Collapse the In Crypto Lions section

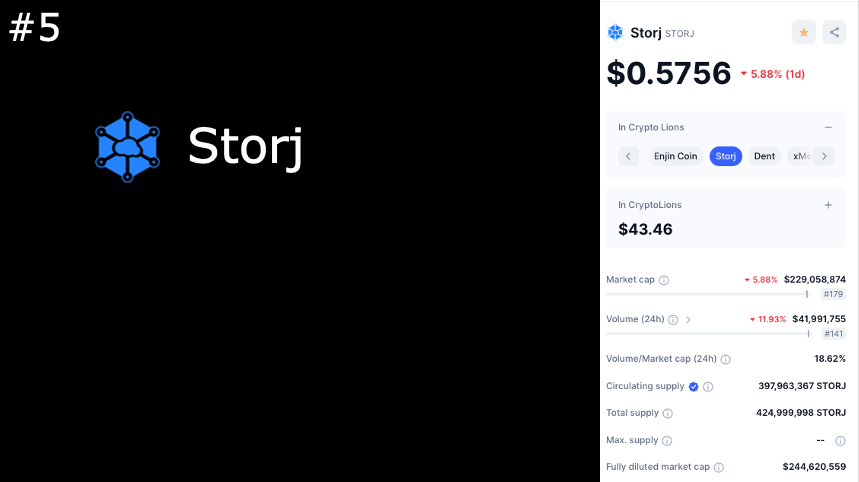[x=828, y=127]
